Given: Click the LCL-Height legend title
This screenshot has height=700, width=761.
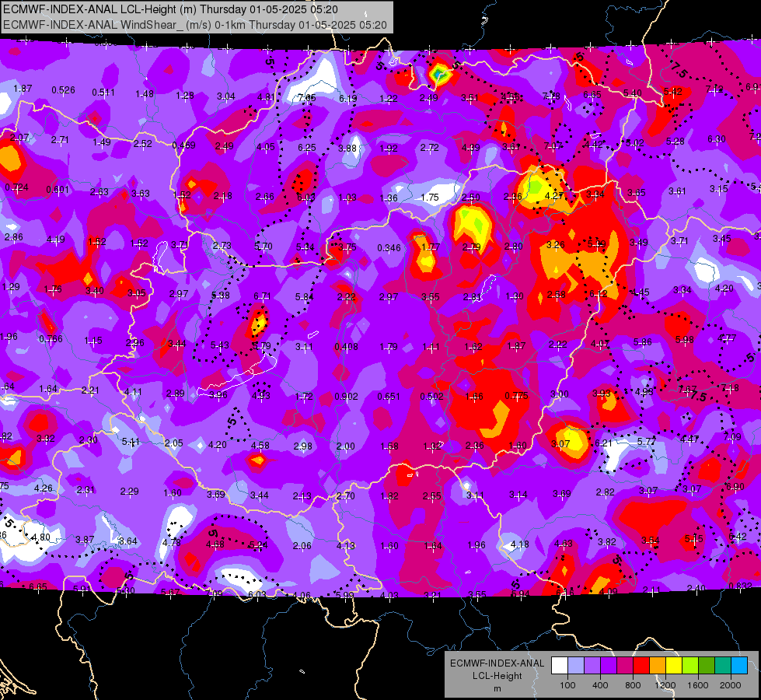Looking at the screenshot, I should 497,676.
